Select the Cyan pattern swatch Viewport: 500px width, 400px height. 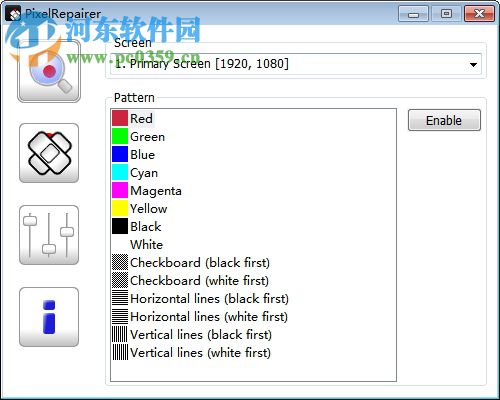click(120, 172)
